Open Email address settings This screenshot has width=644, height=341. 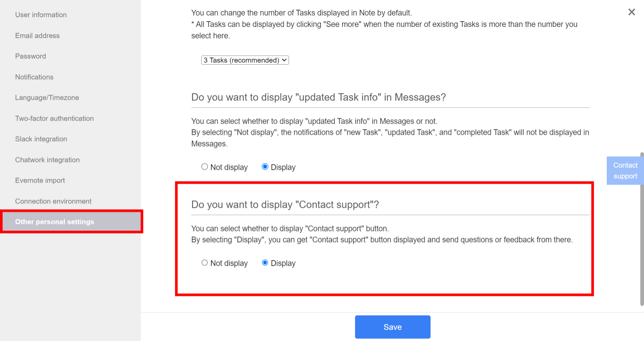[x=37, y=36]
